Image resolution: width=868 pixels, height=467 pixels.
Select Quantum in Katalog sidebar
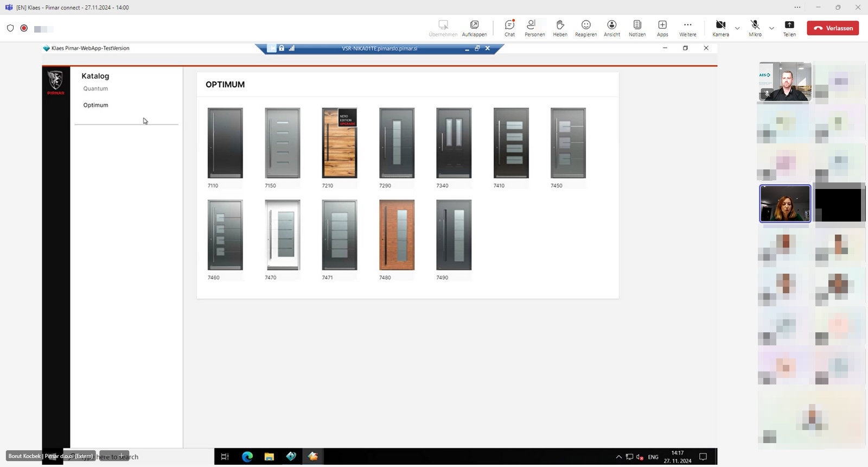[x=95, y=89]
